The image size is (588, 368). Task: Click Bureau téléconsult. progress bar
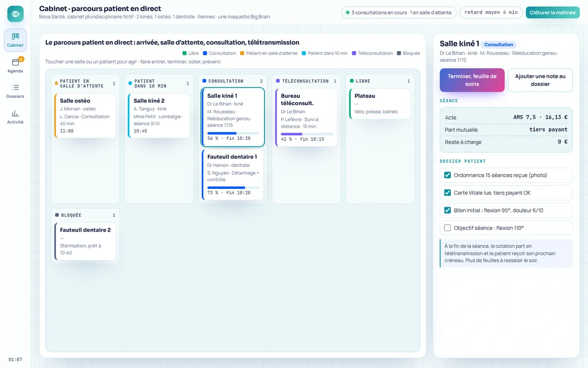[307, 134]
